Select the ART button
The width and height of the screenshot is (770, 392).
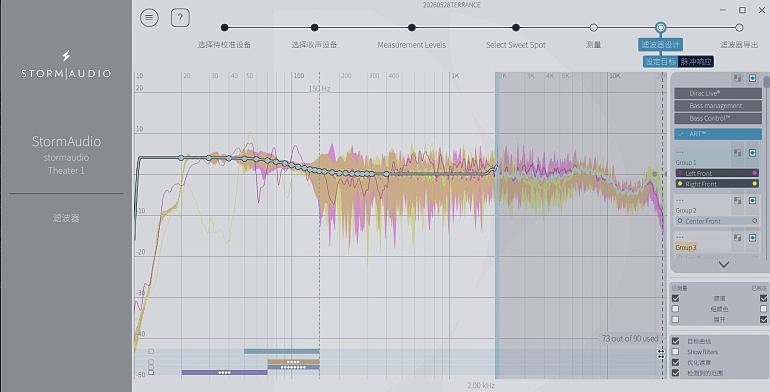click(718, 134)
